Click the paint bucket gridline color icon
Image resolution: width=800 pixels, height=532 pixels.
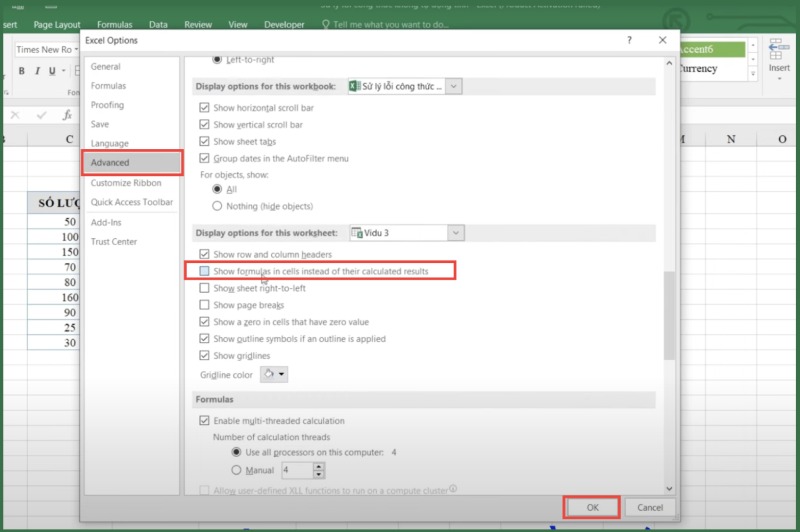click(269, 374)
